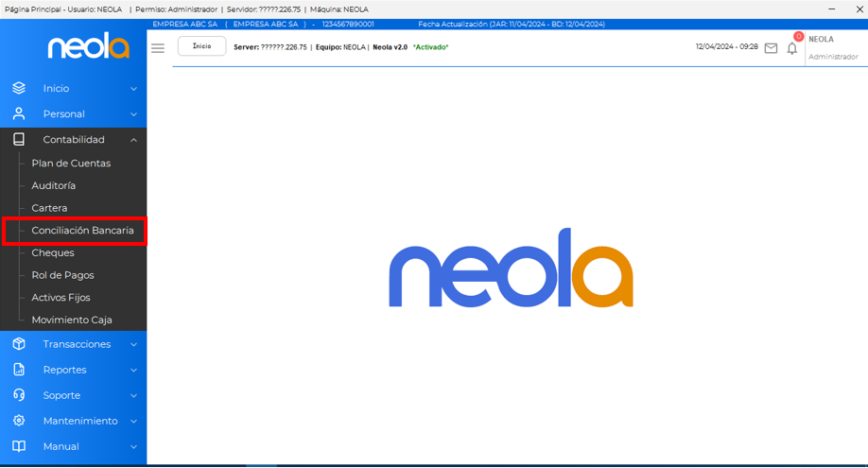The width and height of the screenshot is (868, 468).
Task: Click the NEOLA Administrador user profile
Action: pos(832,48)
